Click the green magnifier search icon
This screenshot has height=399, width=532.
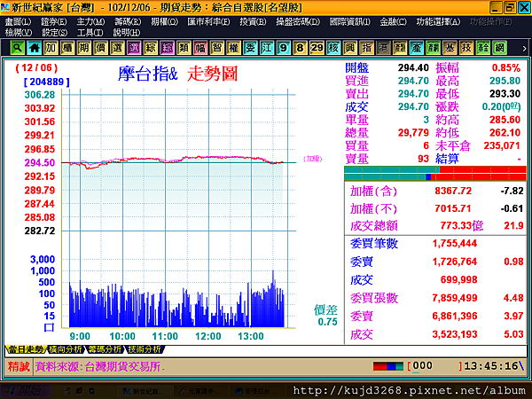coord(17,48)
